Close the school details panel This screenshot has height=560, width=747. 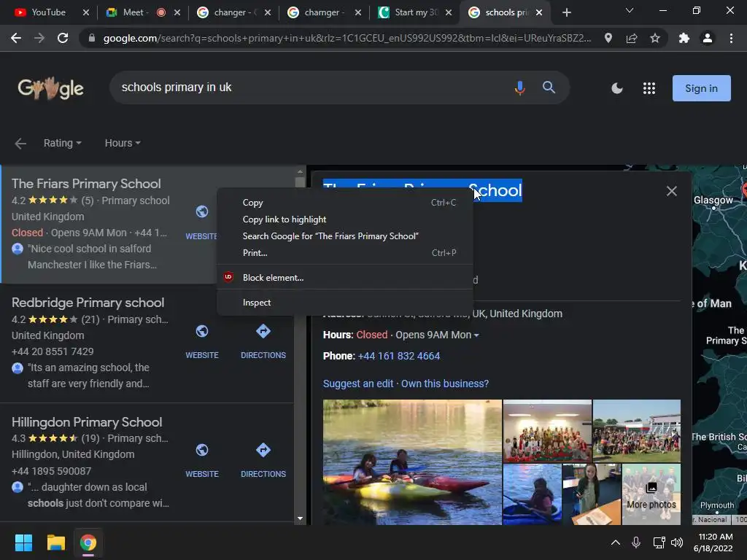(671, 191)
